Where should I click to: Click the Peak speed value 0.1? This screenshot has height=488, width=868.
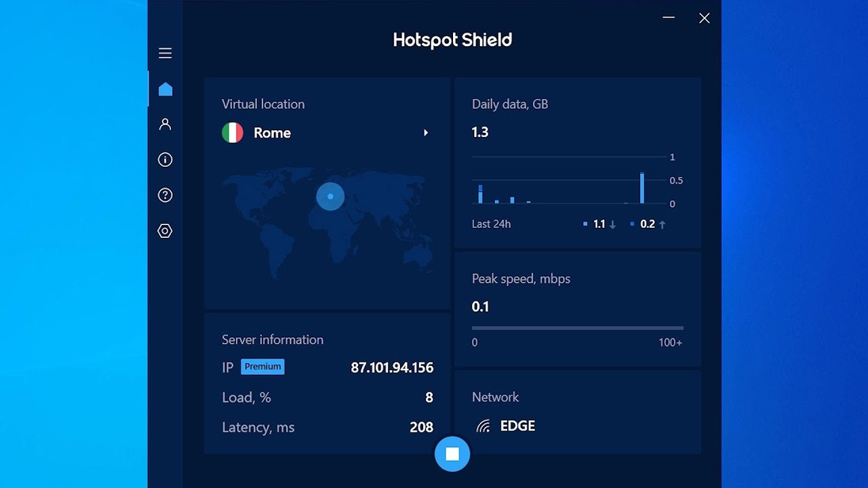(480, 307)
